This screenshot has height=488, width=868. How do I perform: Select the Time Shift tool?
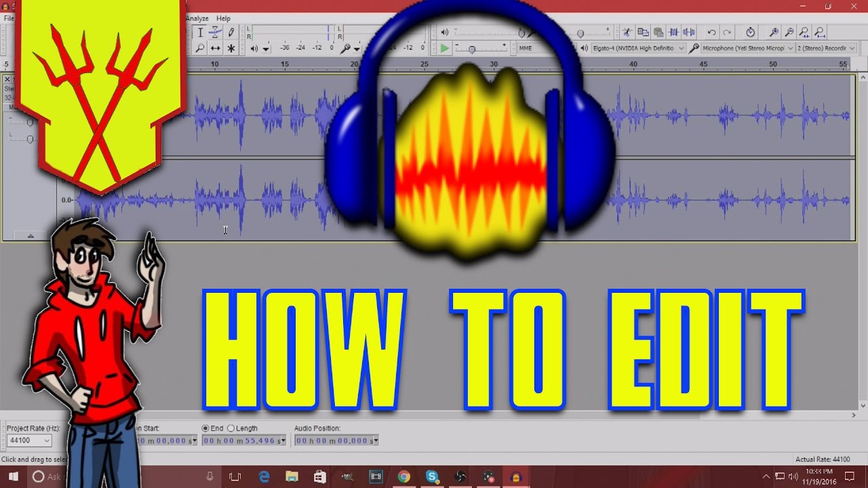click(x=215, y=48)
